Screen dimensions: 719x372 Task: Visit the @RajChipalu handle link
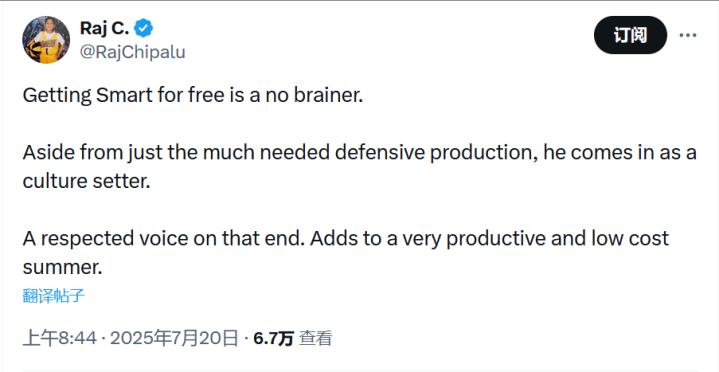(133, 52)
